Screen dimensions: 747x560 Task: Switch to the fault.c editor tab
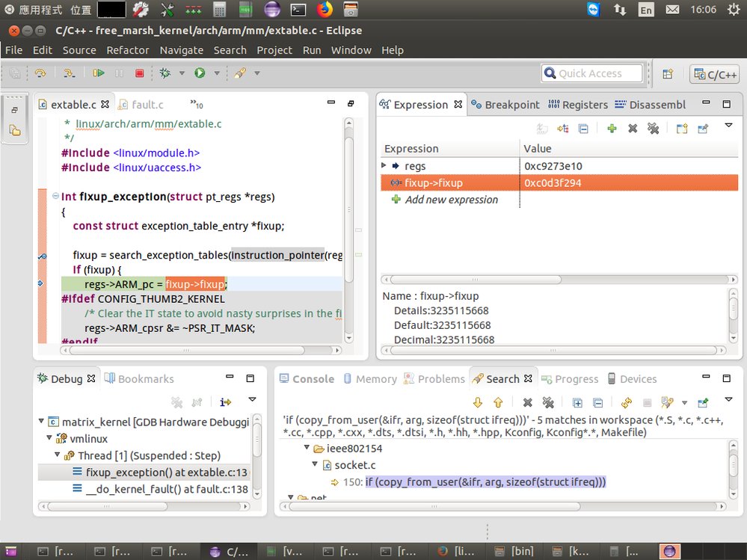click(141, 104)
